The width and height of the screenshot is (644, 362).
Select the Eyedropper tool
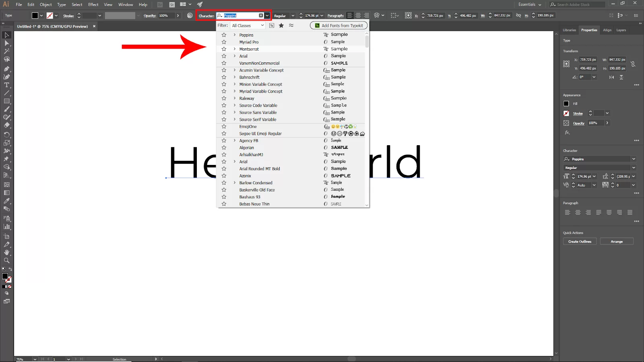7,201
